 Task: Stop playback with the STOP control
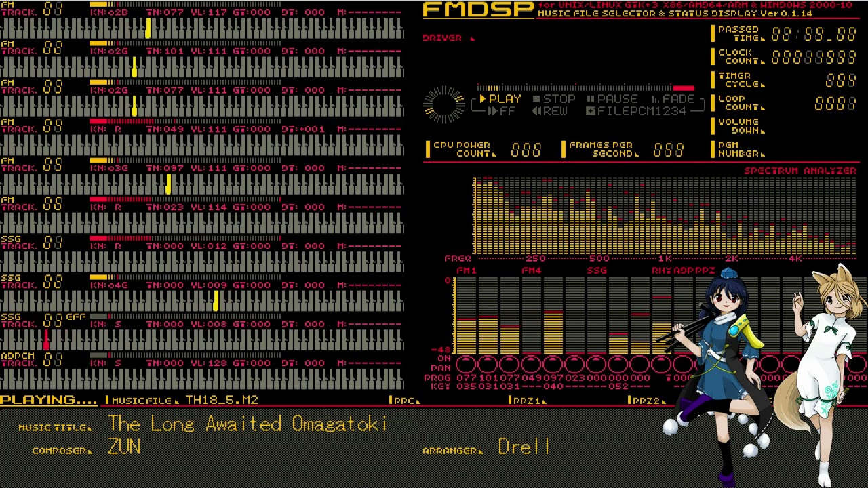click(x=554, y=99)
